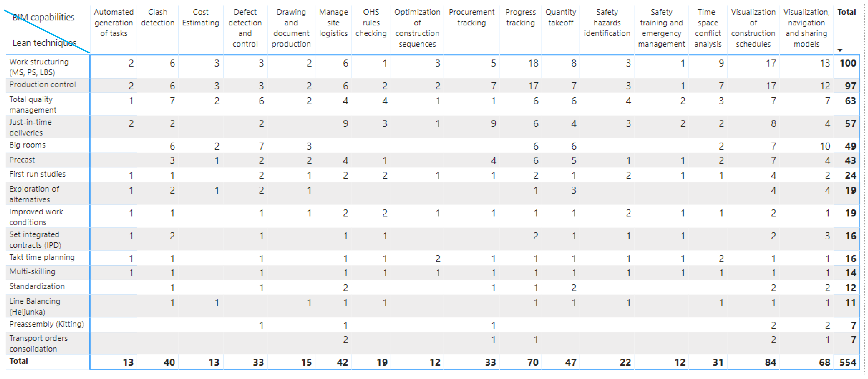Click the Total column header

click(x=846, y=12)
